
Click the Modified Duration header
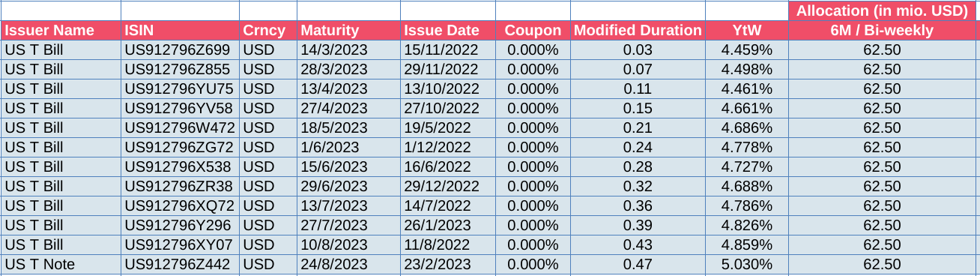[x=638, y=31]
